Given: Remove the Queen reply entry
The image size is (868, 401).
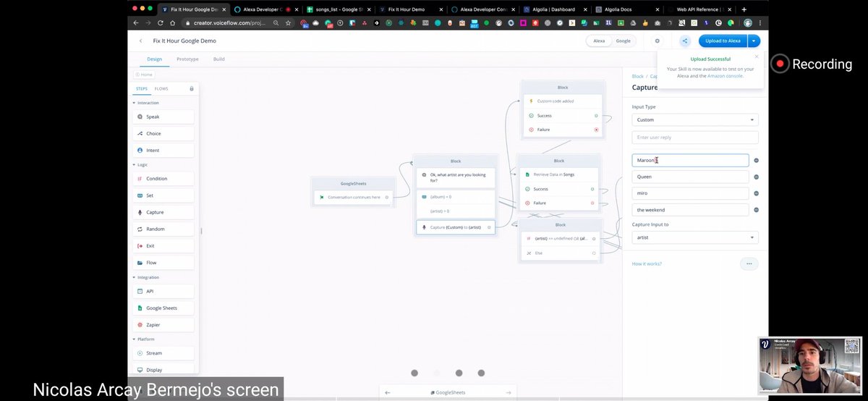Looking at the screenshot, I should point(756,177).
